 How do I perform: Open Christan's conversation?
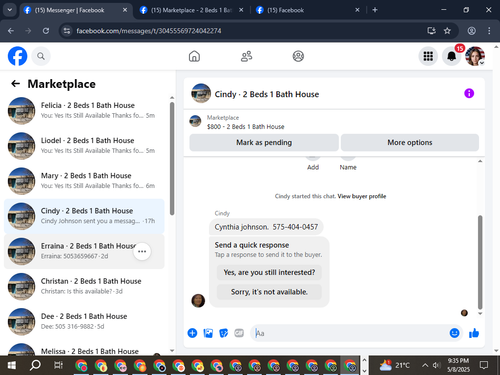coord(84,286)
